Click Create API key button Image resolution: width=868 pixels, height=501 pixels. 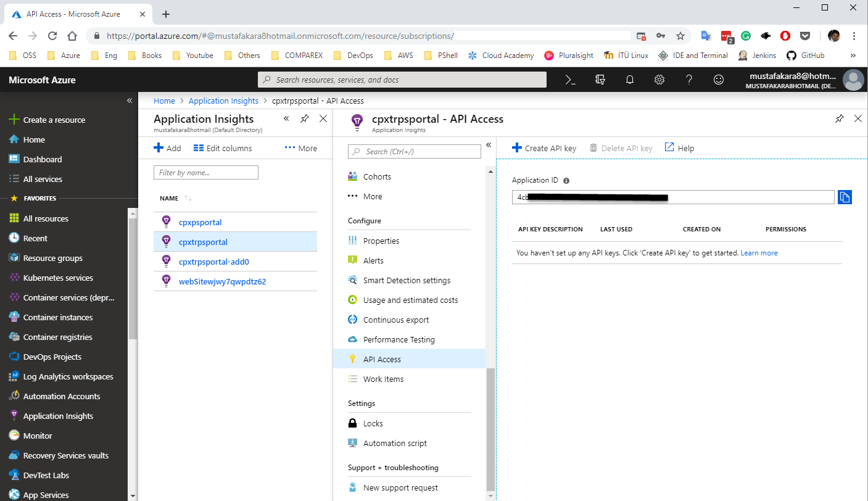[x=544, y=148]
